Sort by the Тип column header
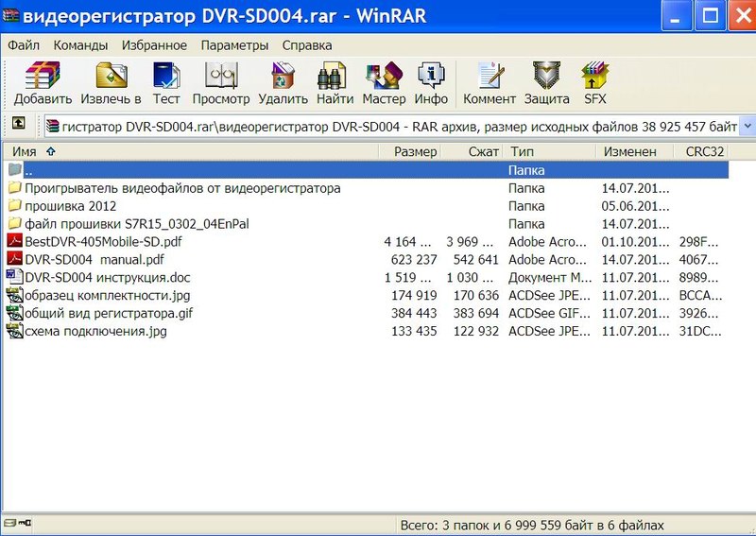Viewport: 756px width, 536px height. 549,151
